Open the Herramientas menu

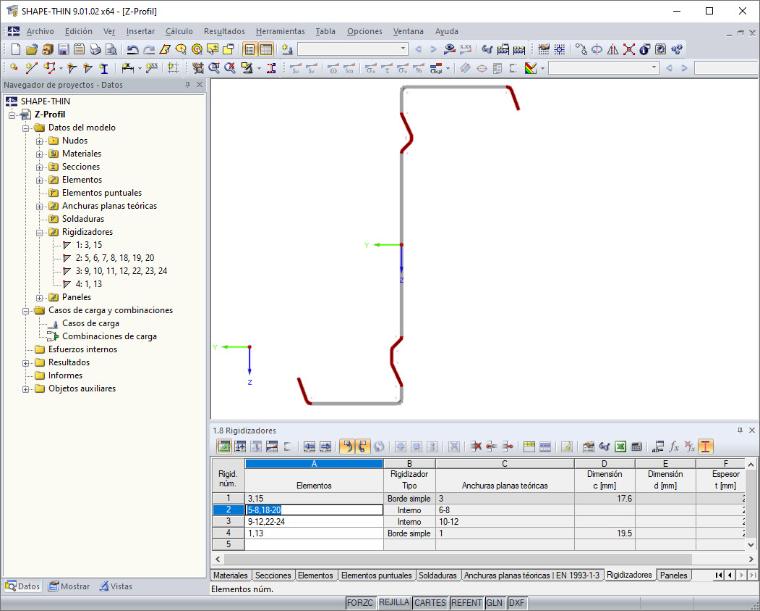280,31
